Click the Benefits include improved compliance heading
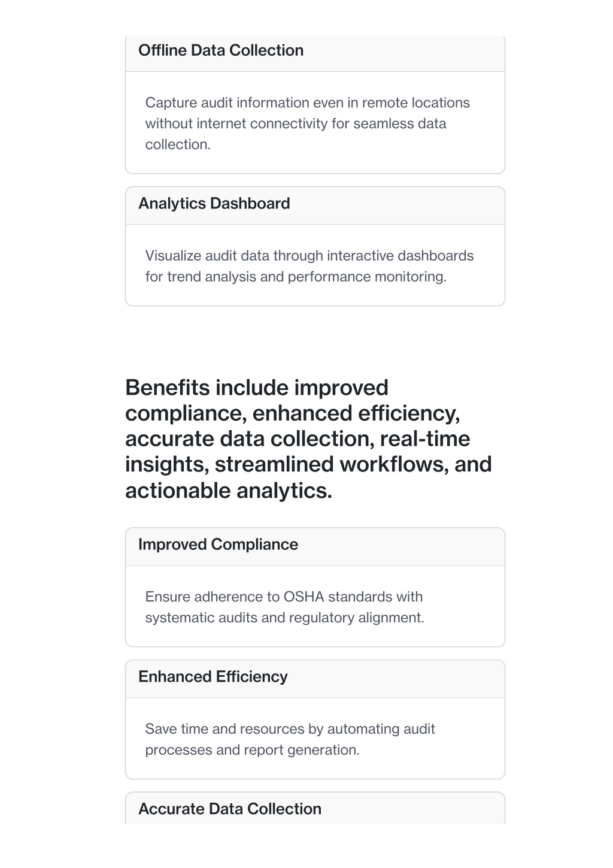The width and height of the screenshot is (613, 868). coord(309,439)
